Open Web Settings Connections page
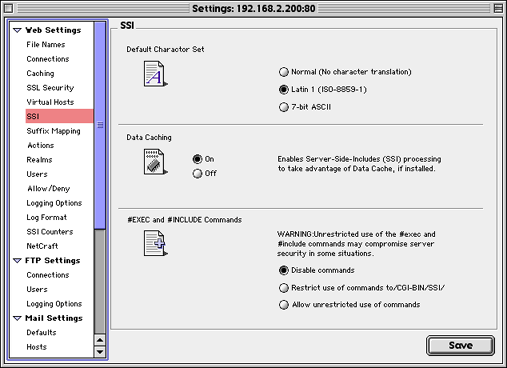Image resolution: width=507 pixels, height=368 pixels. pyautogui.click(x=48, y=59)
